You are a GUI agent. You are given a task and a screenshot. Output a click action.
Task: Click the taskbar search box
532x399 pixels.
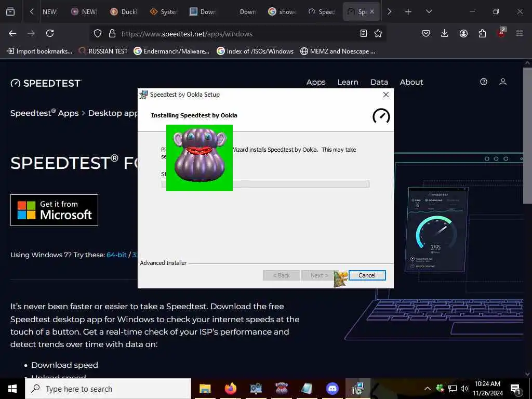click(x=108, y=389)
